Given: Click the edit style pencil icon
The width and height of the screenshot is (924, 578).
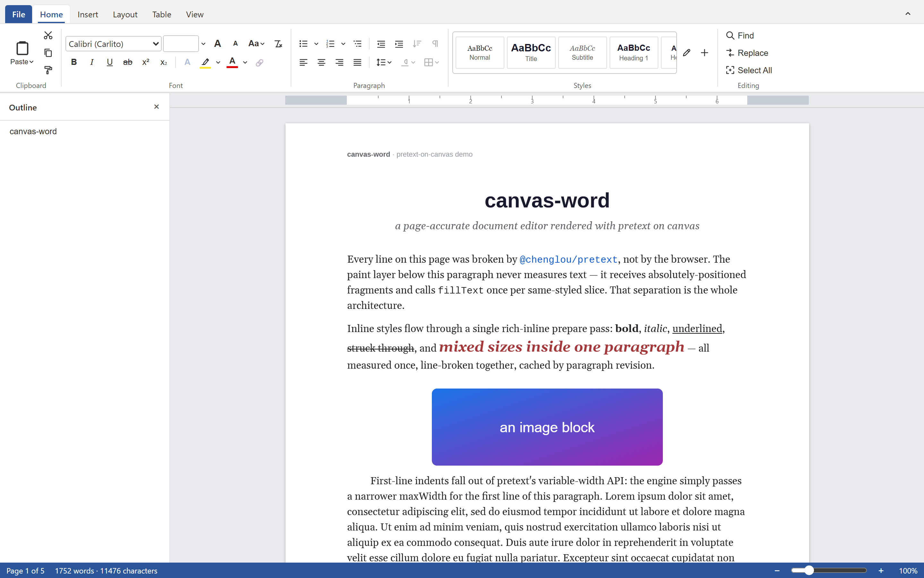Looking at the screenshot, I should click(x=687, y=53).
